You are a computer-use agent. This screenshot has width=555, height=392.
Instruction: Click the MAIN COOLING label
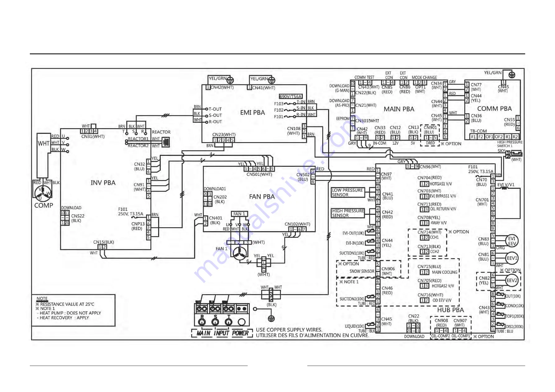click(444, 272)
